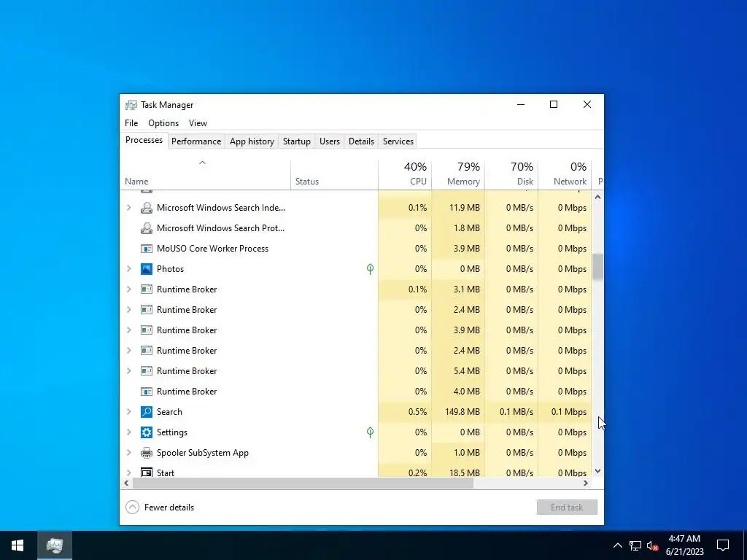Click the Settings gear icon in the list

[146, 432]
